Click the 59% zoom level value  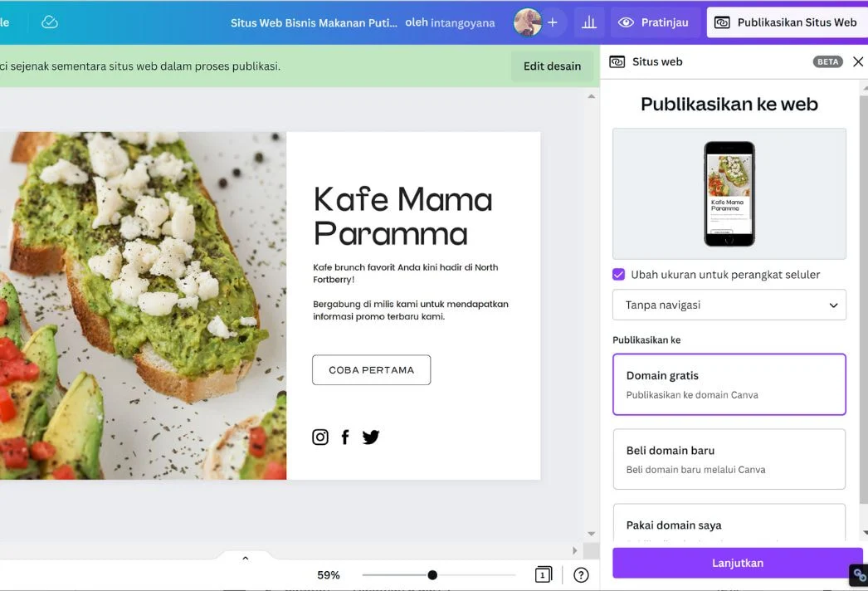pos(329,575)
